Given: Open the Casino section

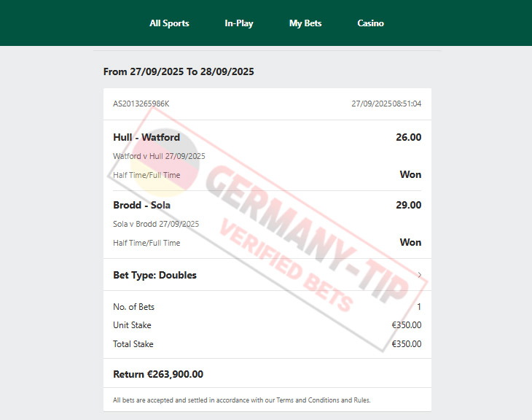Looking at the screenshot, I should pos(370,23).
